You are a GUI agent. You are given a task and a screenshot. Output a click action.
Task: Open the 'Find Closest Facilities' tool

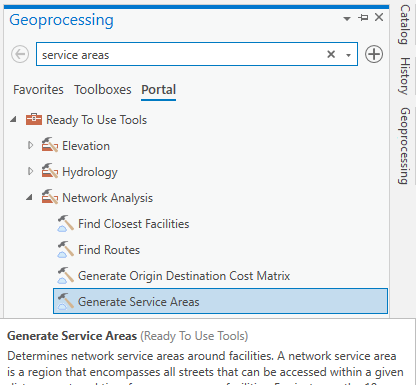pyautogui.click(x=133, y=224)
